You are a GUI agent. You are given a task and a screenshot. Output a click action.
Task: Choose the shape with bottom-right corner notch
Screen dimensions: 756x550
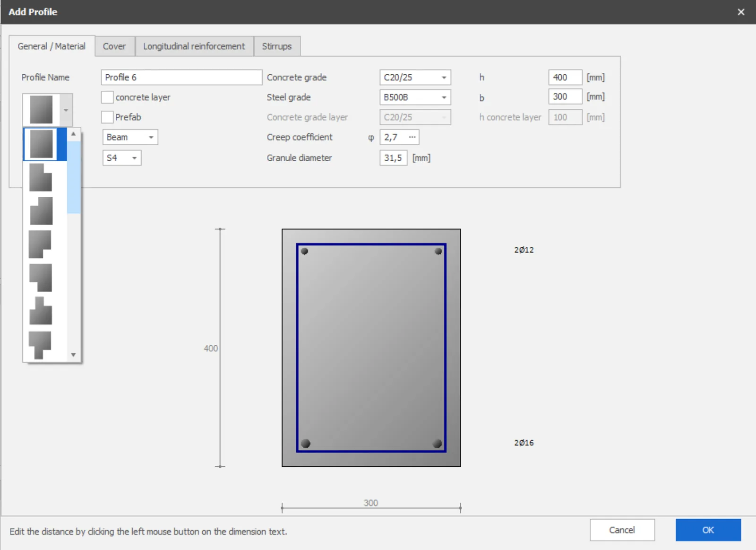(x=40, y=244)
